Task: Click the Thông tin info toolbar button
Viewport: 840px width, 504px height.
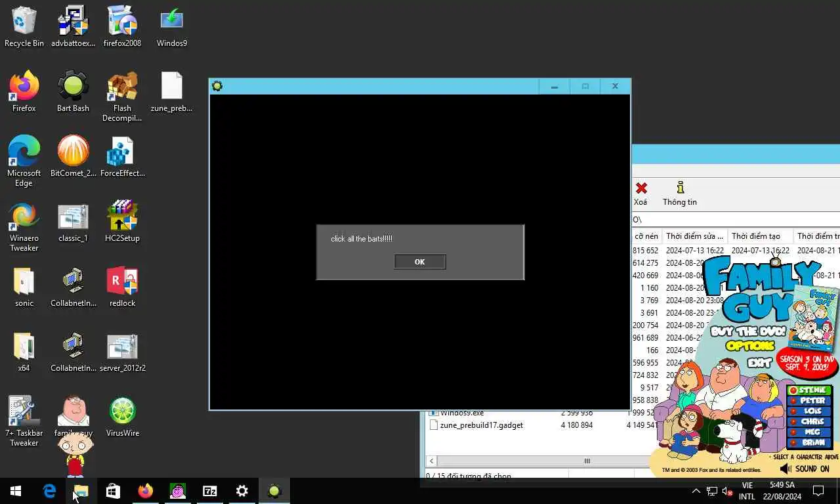Action: click(x=680, y=194)
